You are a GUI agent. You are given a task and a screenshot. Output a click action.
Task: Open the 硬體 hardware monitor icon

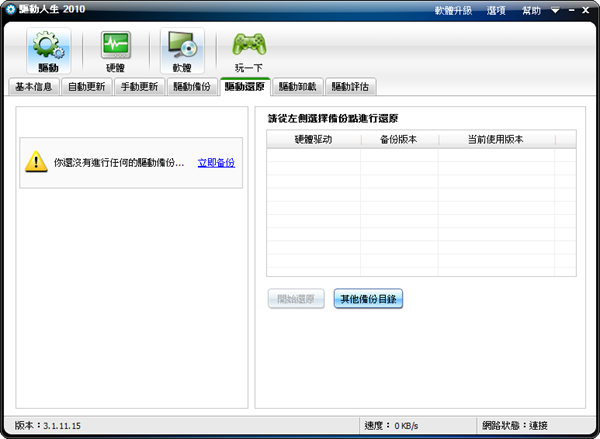coord(116,51)
